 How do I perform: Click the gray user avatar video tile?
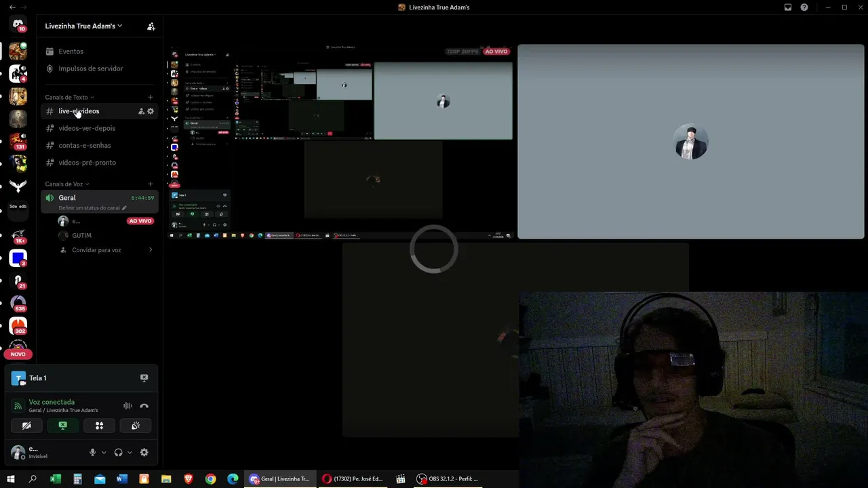691,142
